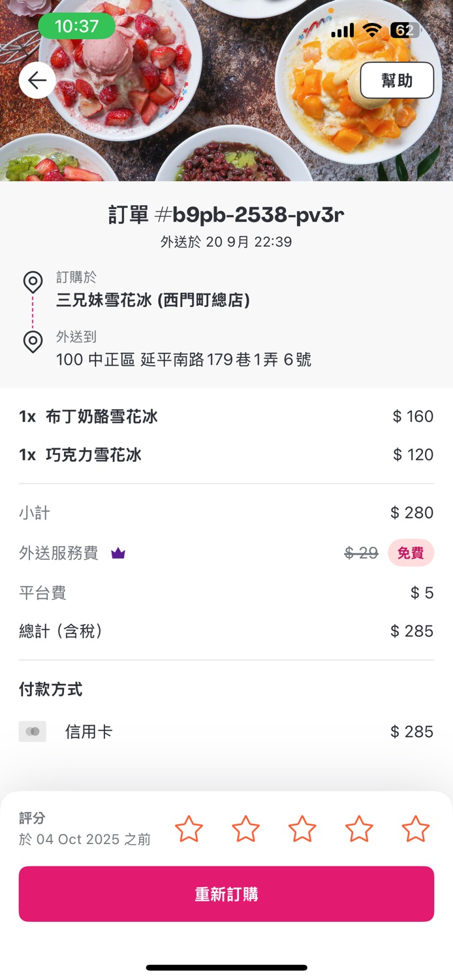The height and width of the screenshot is (980, 453).
Task: Rate the order four stars
Action: pyautogui.click(x=359, y=829)
